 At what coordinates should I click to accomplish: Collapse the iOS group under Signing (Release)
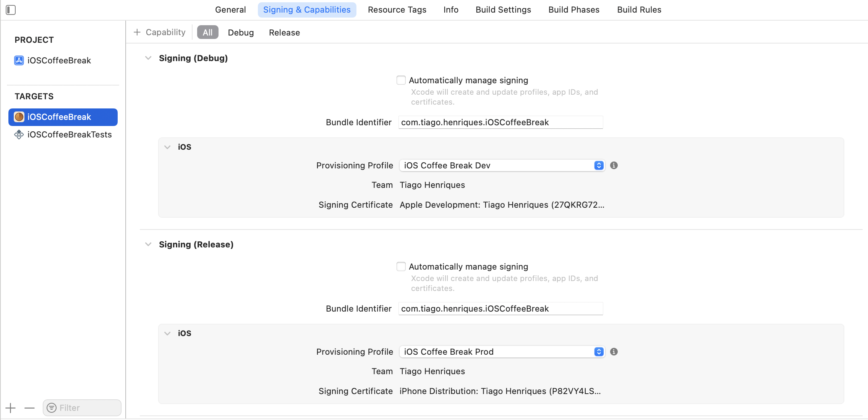click(167, 333)
